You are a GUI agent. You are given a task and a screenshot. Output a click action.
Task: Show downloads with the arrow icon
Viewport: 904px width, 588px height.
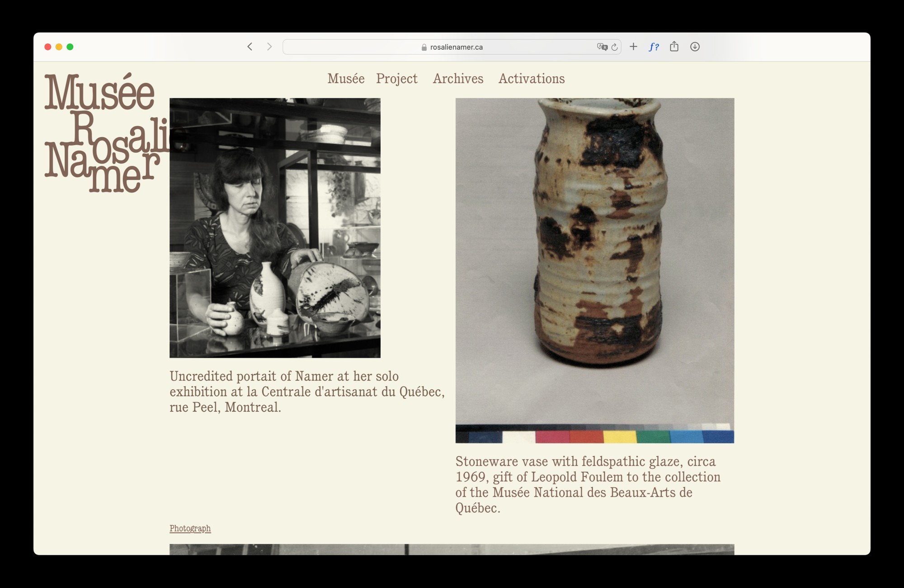tap(695, 47)
